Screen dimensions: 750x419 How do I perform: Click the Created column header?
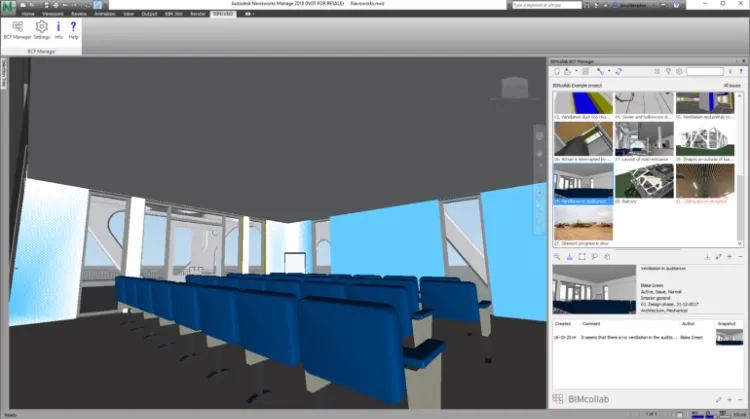(562, 323)
